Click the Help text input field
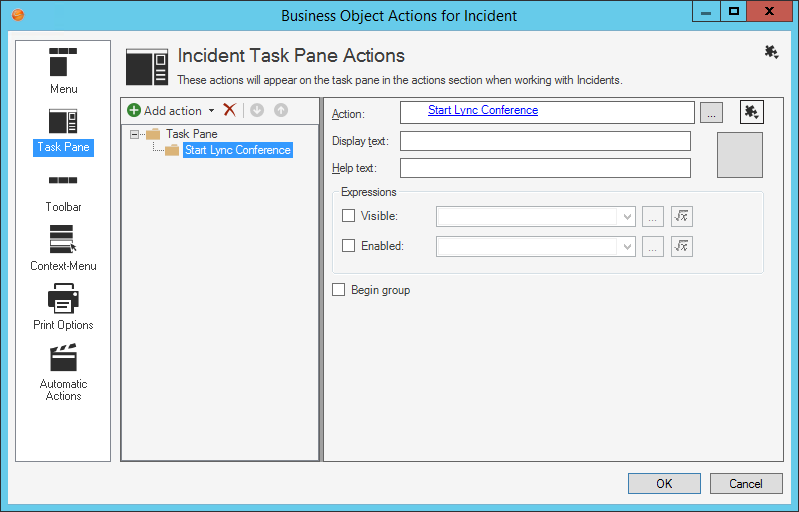This screenshot has width=799, height=512. pyautogui.click(x=545, y=168)
